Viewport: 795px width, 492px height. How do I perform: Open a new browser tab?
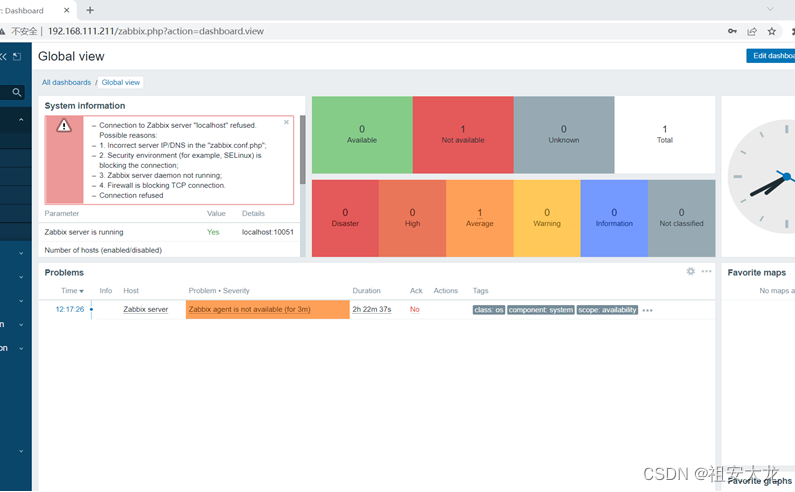90,10
